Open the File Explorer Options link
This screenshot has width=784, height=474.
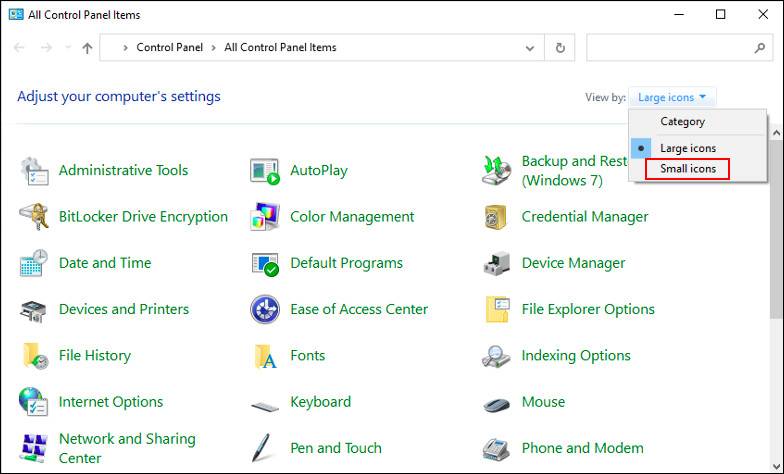[x=588, y=309]
